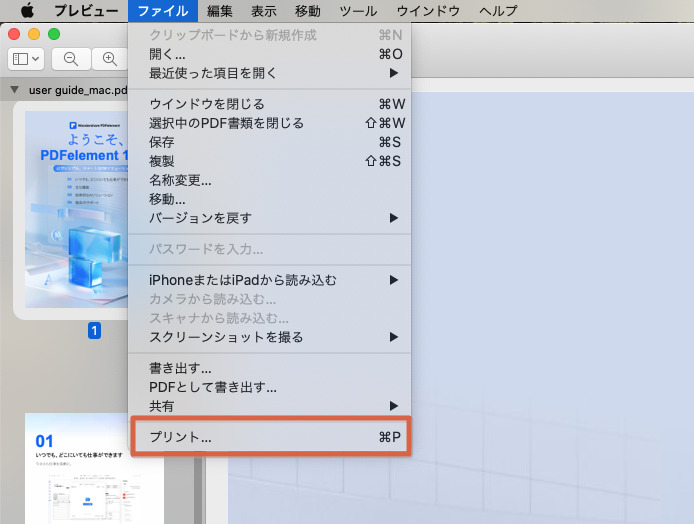Click the user guide_mac.pdf file name
694x524 pixels.
78,90
